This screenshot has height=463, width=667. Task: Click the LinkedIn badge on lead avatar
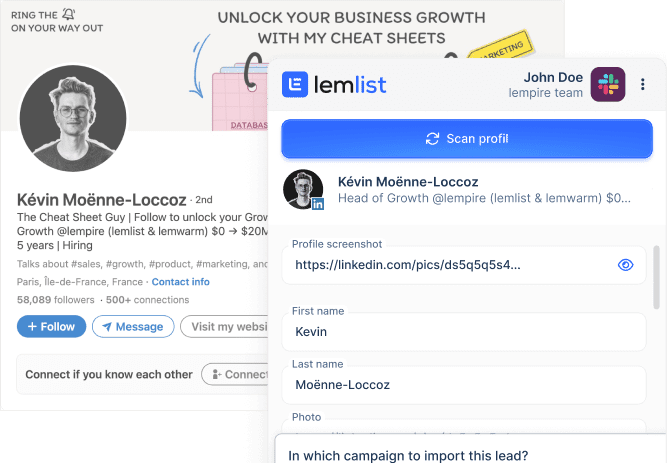(317, 204)
